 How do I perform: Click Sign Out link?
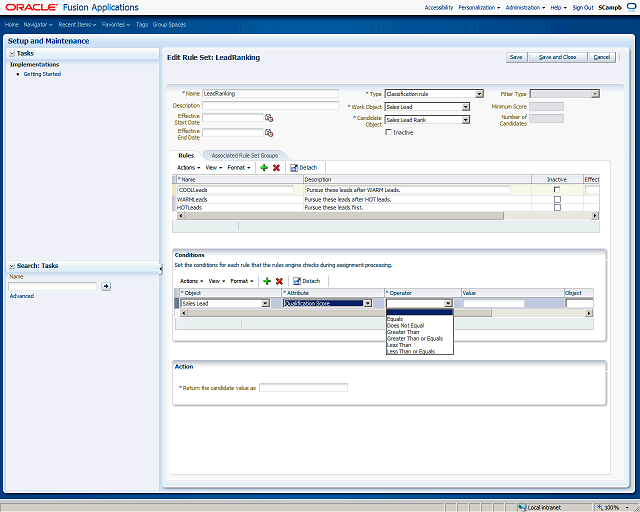582,7
